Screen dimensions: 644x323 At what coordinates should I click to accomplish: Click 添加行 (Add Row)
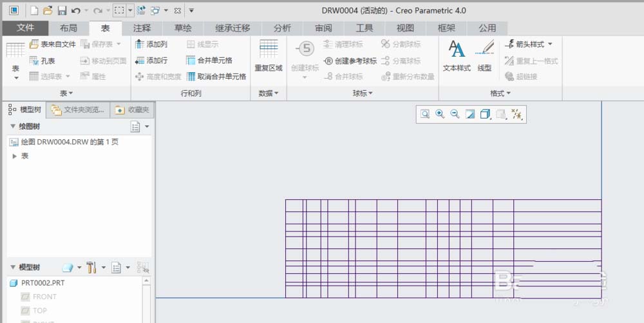click(x=151, y=61)
